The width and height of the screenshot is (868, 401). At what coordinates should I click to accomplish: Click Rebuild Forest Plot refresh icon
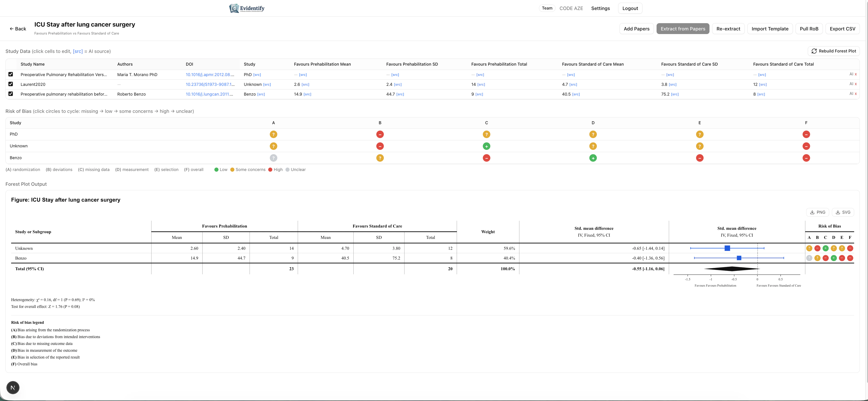(814, 51)
